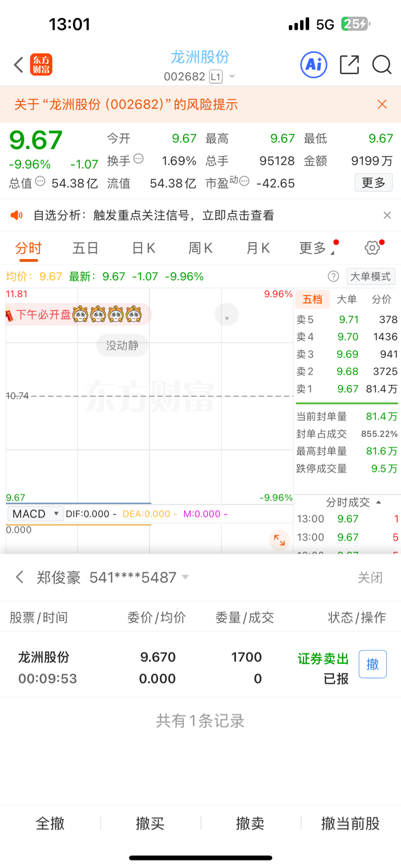
Task: Select 龙洲股份 order row name
Action: point(44,657)
